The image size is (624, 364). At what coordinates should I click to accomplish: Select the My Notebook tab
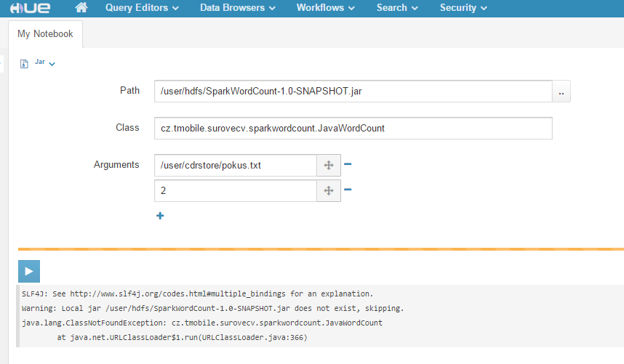(45, 34)
